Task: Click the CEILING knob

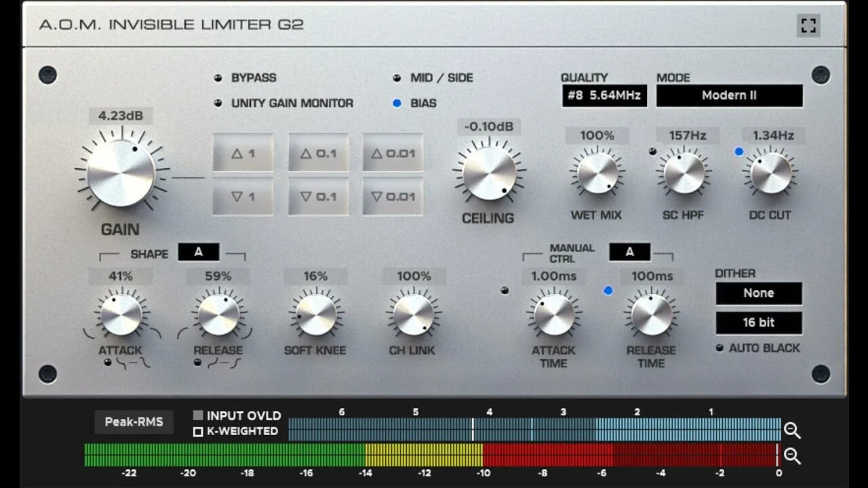Action: pyautogui.click(x=490, y=174)
